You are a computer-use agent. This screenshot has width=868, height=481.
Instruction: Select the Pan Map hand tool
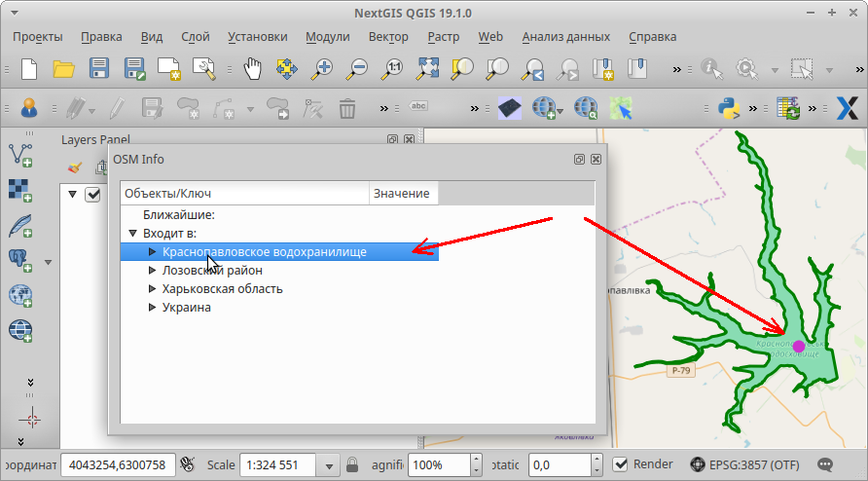tap(252, 69)
